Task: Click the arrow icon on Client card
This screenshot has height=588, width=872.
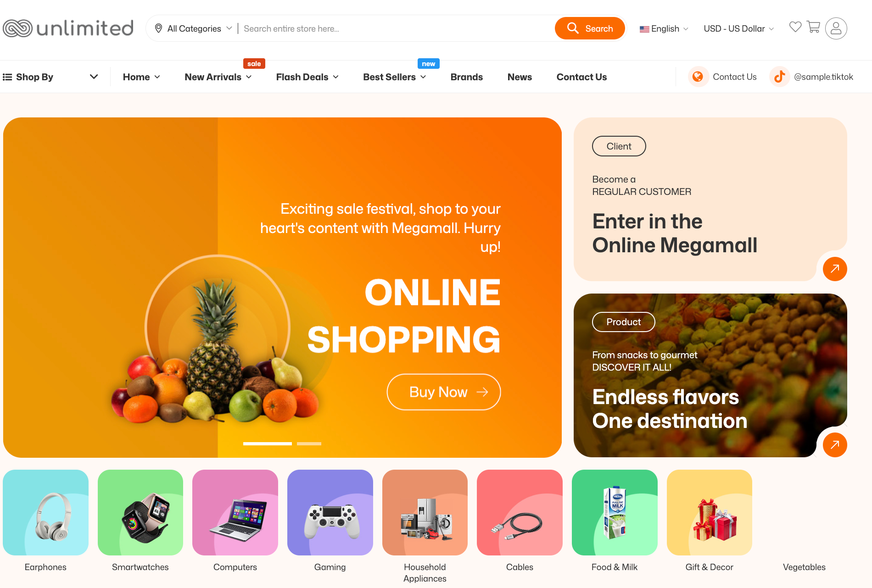Action: 835,269
